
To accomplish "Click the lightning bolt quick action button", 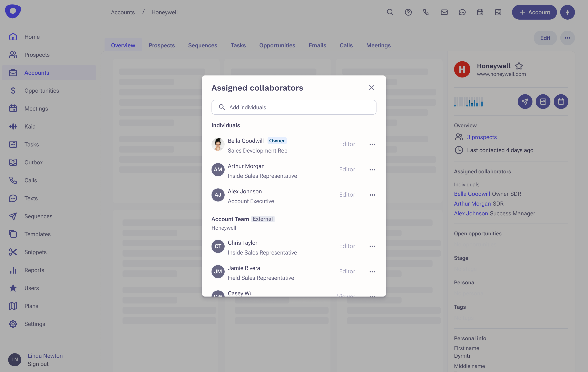I will pyautogui.click(x=567, y=12).
